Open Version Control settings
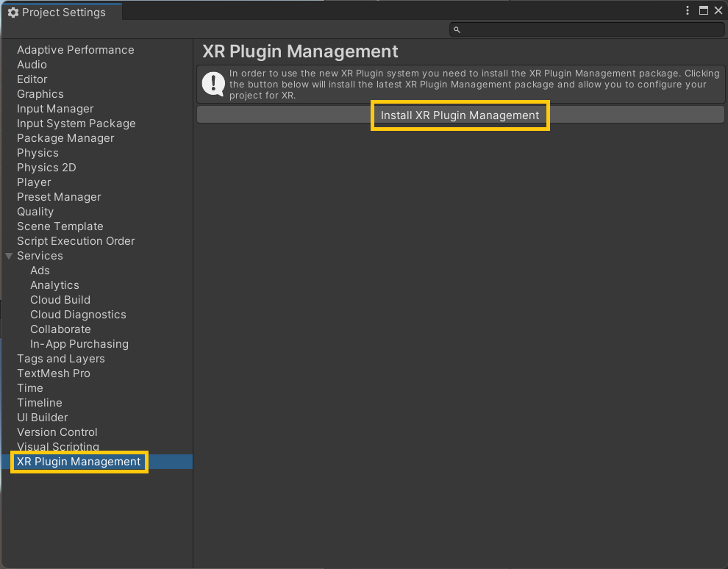728x569 pixels. [x=57, y=432]
